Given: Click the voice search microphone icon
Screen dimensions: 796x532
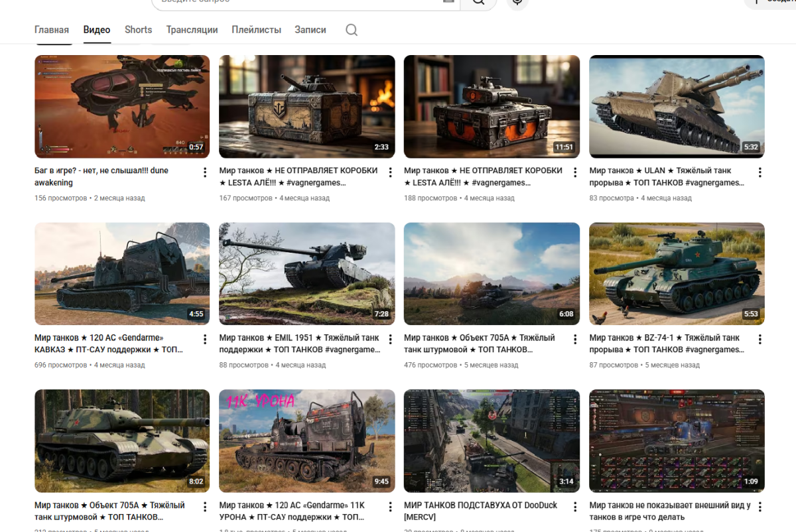Looking at the screenshot, I should (517, 2).
